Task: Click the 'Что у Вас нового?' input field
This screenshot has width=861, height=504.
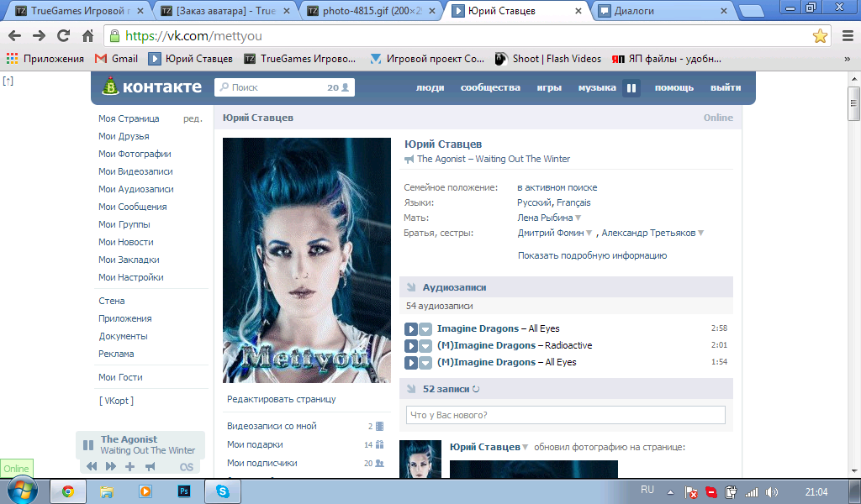Action: click(x=565, y=415)
